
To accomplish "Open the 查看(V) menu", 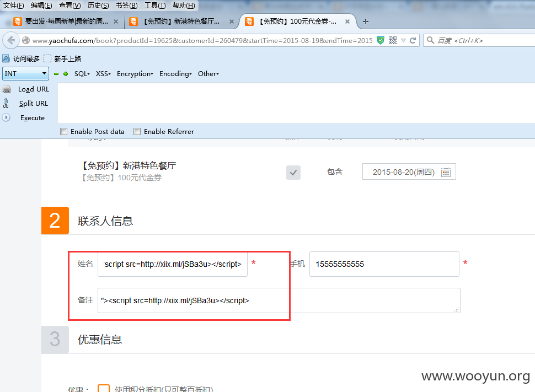I will (70, 6).
